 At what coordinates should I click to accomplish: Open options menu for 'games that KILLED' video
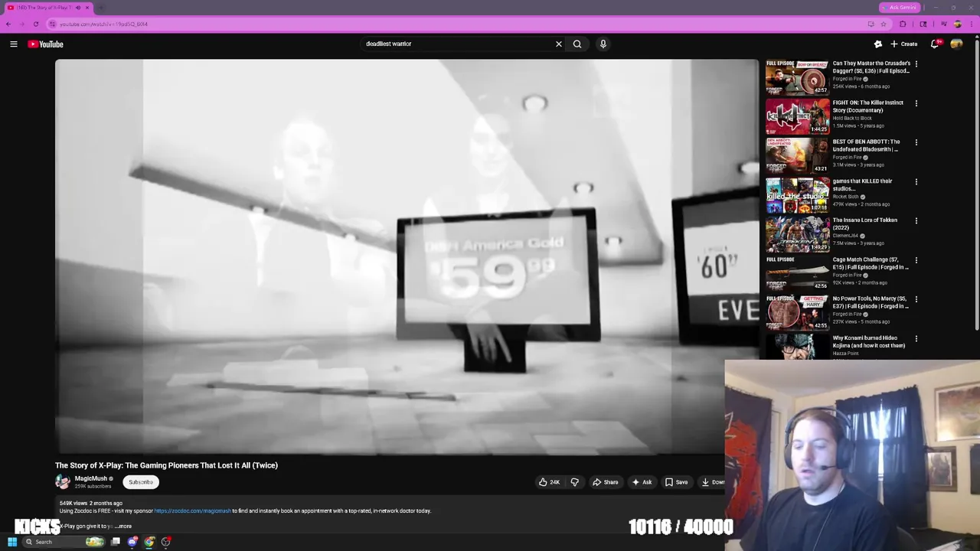[916, 182]
